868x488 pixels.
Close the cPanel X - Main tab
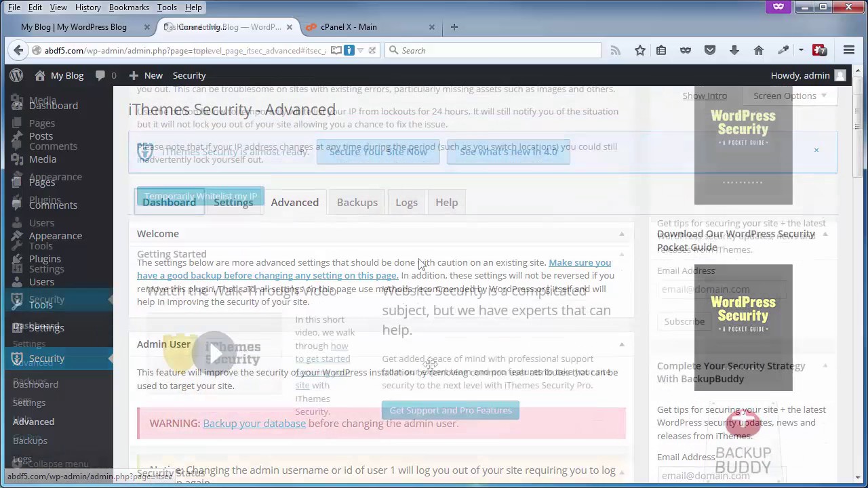432,27
